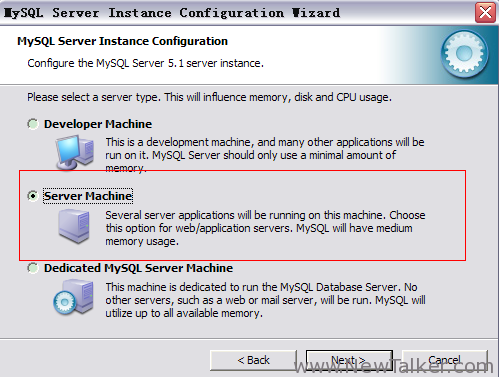Close the wizard window with the red X

(x=485, y=13)
